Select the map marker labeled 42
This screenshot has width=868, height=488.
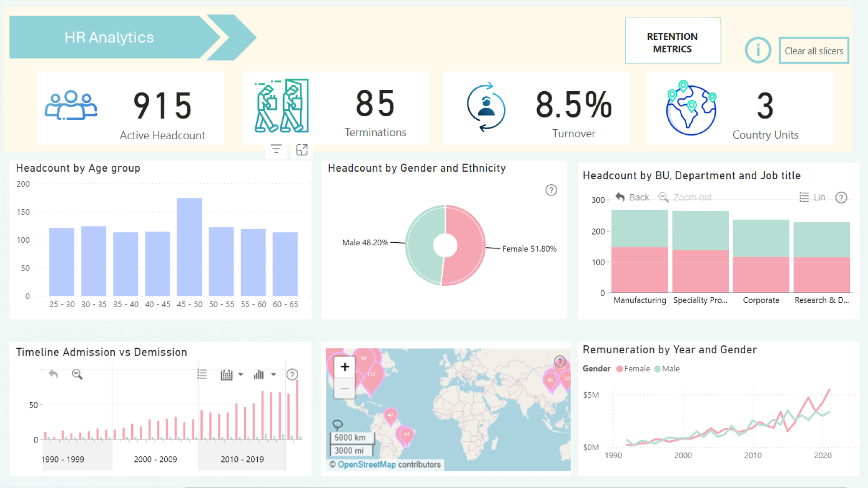tap(391, 416)
